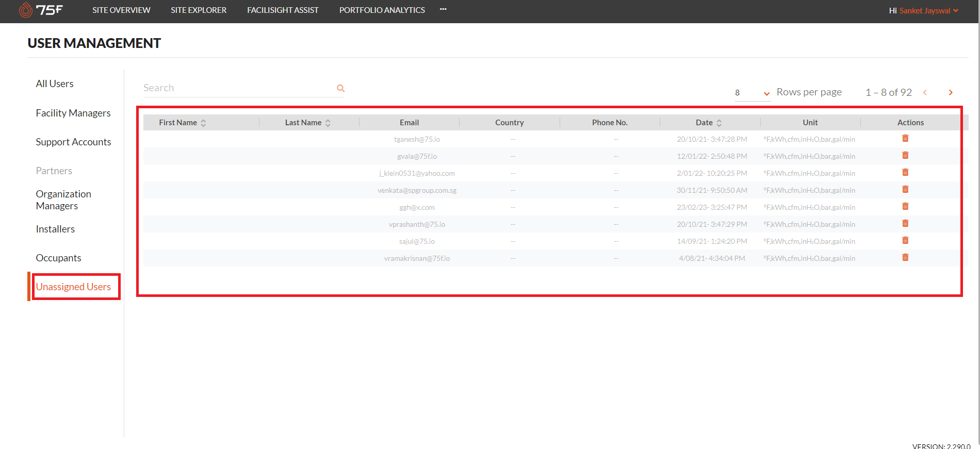Click the Phone No. column header
This screenshot has width=980, height=449.
pyautogui.click(x=610, y=123)
